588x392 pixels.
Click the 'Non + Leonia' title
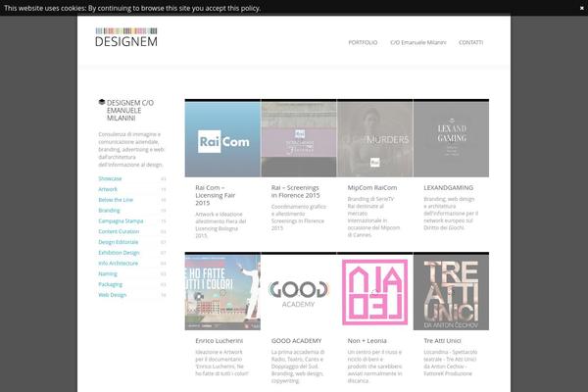[367, 341]
